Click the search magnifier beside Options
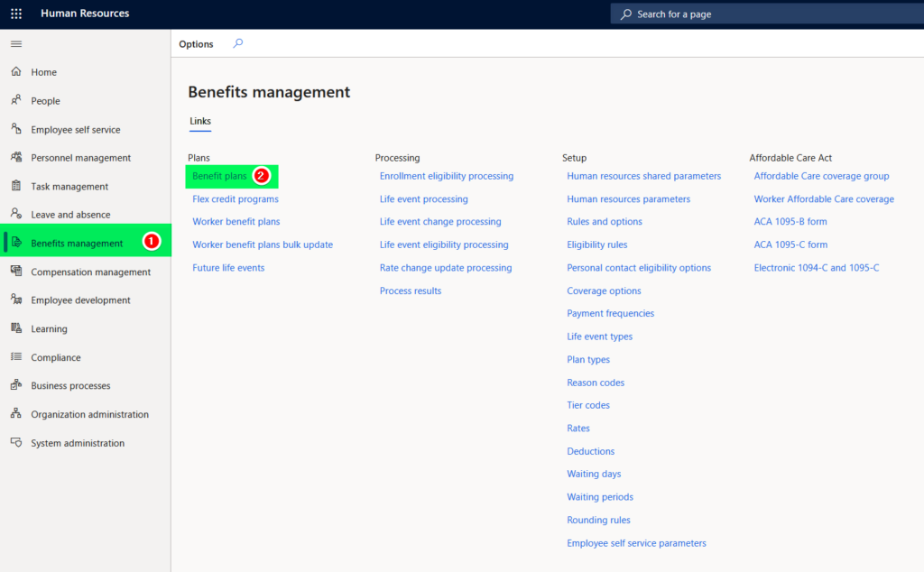This screenshot has height=572, width=924. click(x=237, y=43)
